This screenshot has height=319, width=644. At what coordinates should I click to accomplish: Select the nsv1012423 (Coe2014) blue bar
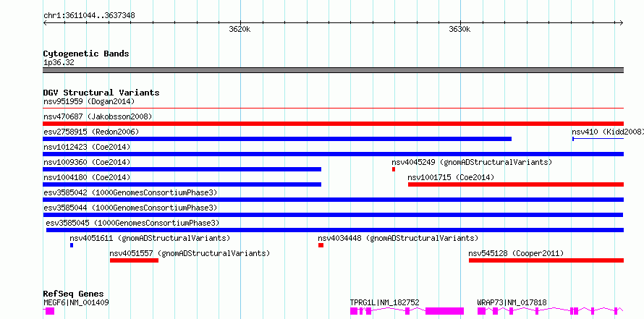coord(334,154)
